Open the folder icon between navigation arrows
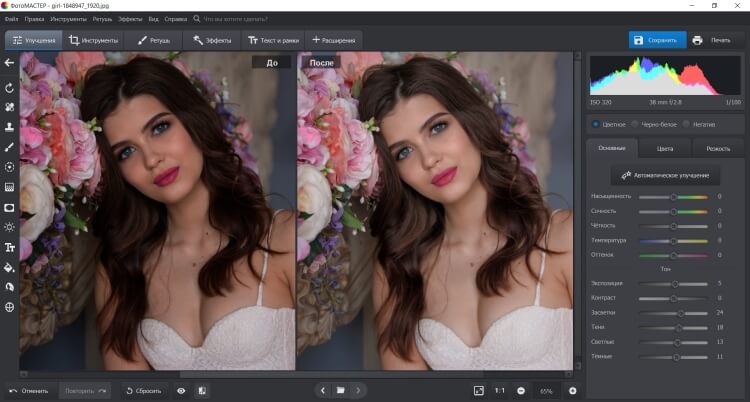 pyautogui.click(x=340, y=390)
